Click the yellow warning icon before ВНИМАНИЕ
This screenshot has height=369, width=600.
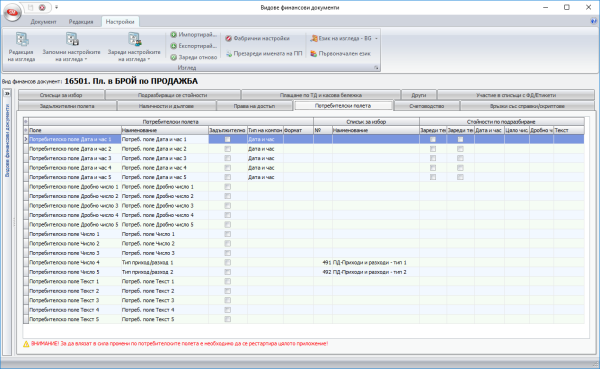(26, 344)
